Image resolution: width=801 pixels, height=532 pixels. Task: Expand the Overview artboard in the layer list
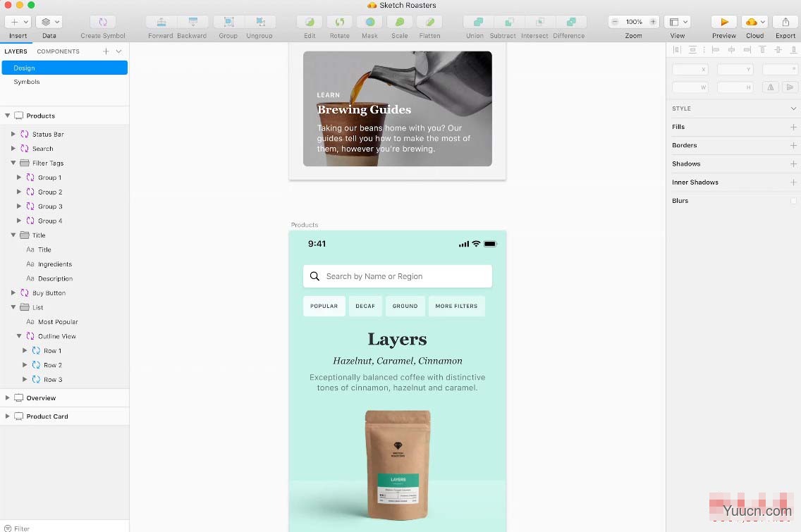[8, 398]
